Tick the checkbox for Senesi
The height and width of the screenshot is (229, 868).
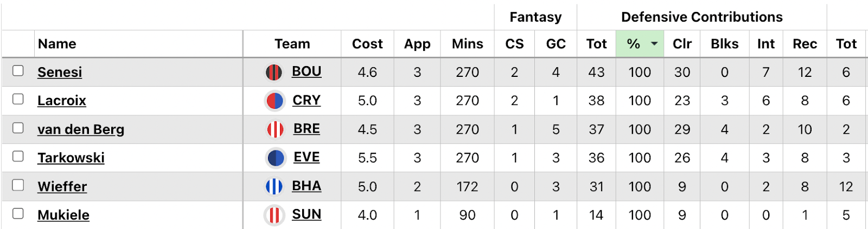18,71
